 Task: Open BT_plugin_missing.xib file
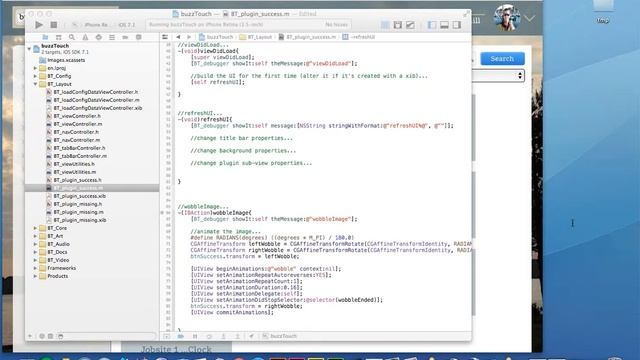tap(76, 220)
